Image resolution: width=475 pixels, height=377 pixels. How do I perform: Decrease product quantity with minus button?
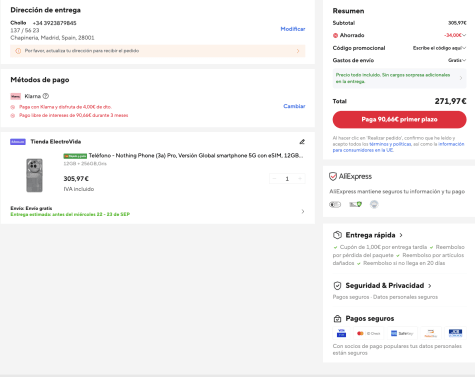274,179
